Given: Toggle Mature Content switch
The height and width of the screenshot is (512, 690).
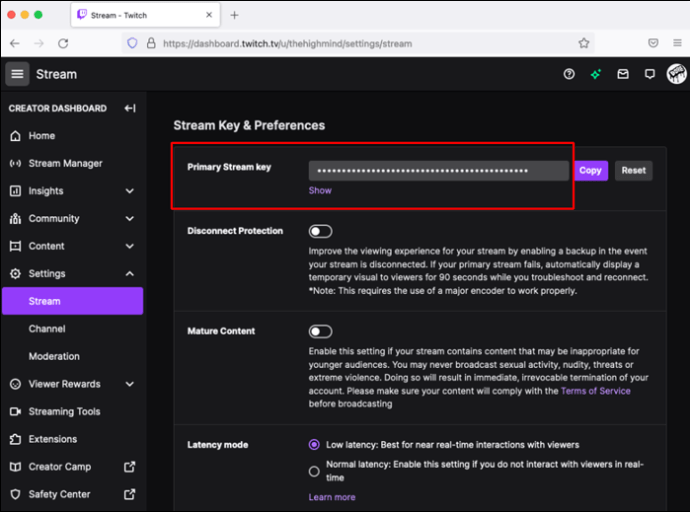Looking at the screenshot, I should [320, 332].
